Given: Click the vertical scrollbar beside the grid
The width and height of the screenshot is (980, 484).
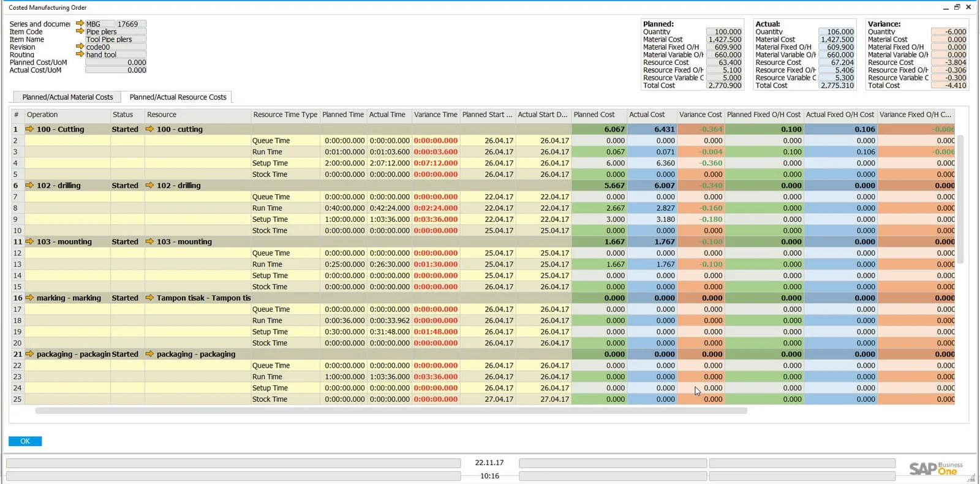Looking at the screenshot, I should [x=960, y=199].
